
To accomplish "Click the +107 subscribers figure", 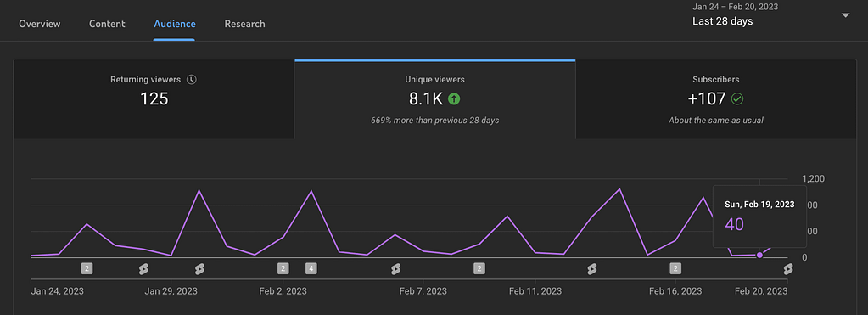I will click(706, 99).
